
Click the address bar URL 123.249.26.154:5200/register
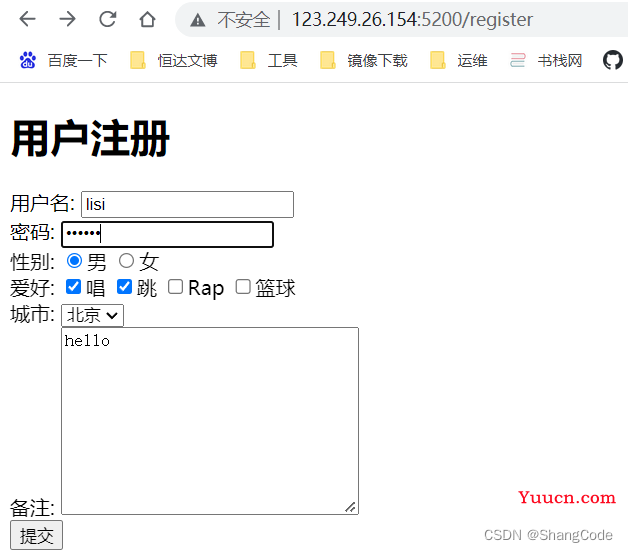pyautogui.click(x=412, y=19)
